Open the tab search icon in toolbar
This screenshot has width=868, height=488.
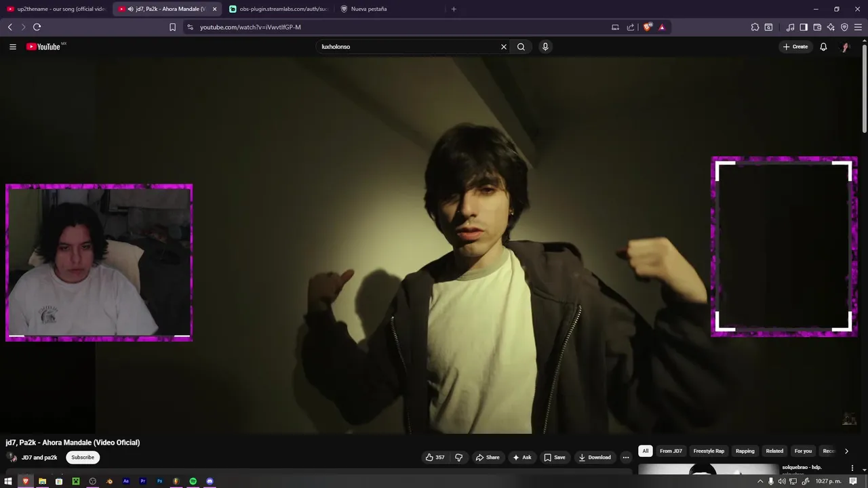[768, 27]
